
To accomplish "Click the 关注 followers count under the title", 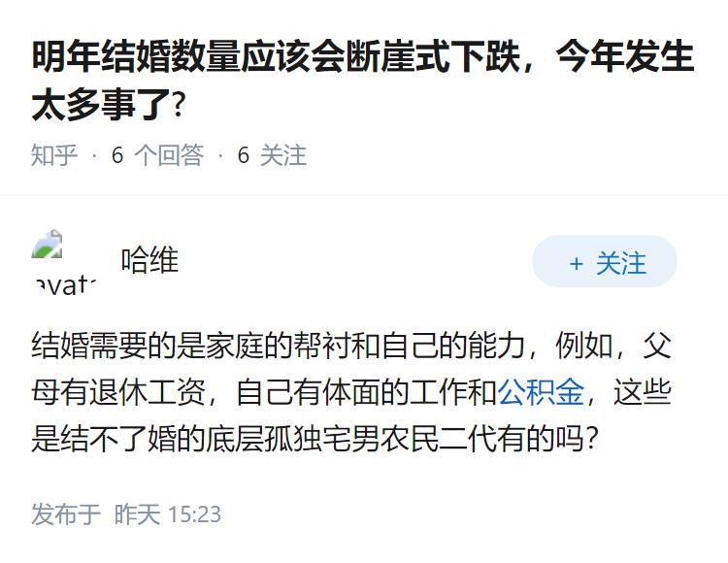I will (x=283, y=155).
